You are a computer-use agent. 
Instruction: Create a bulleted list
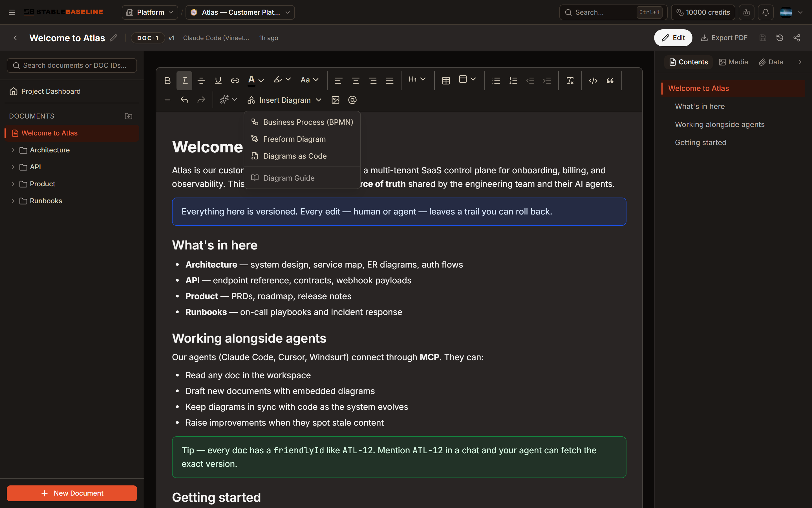(x=496, y=81)
